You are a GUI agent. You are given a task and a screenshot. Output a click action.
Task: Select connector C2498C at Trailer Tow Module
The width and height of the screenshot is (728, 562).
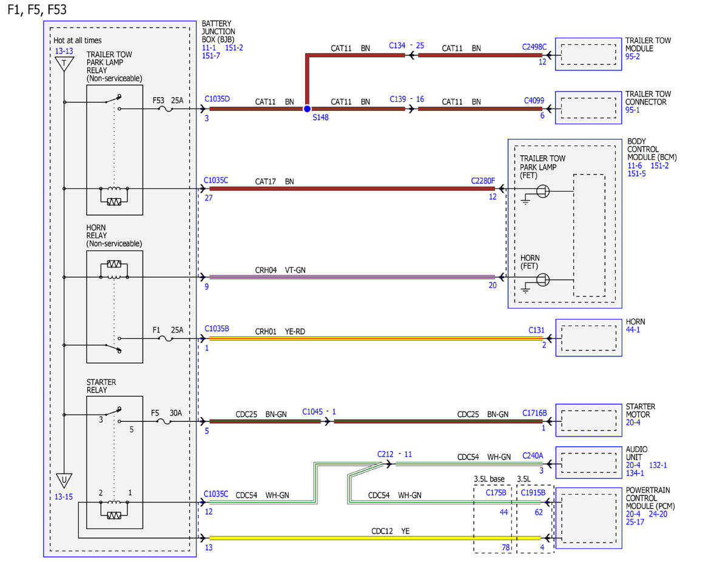pos(534,46)
